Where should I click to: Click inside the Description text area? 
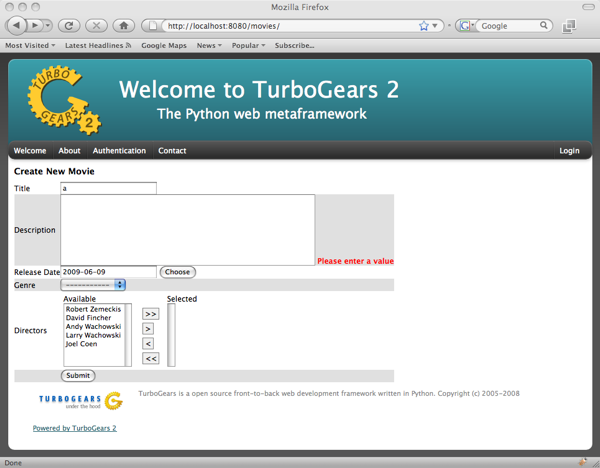(188, 230)
